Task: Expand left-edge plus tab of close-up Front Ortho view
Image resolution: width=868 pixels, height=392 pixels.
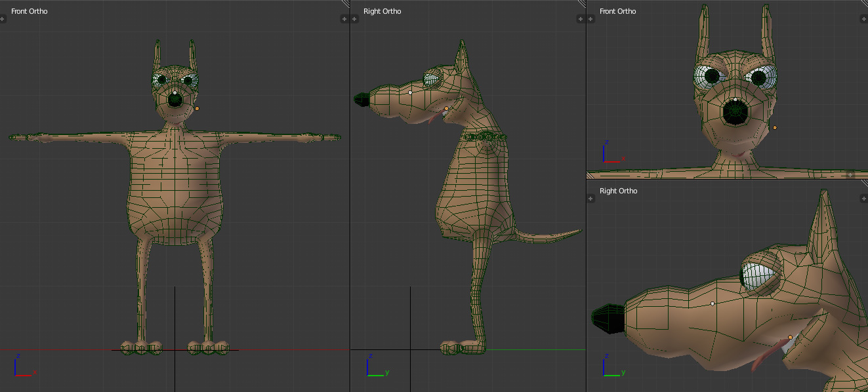Action: (591, 19)
